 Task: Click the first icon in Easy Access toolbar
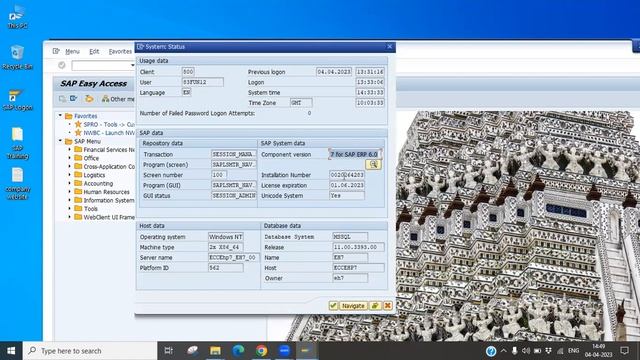[62, 99]
